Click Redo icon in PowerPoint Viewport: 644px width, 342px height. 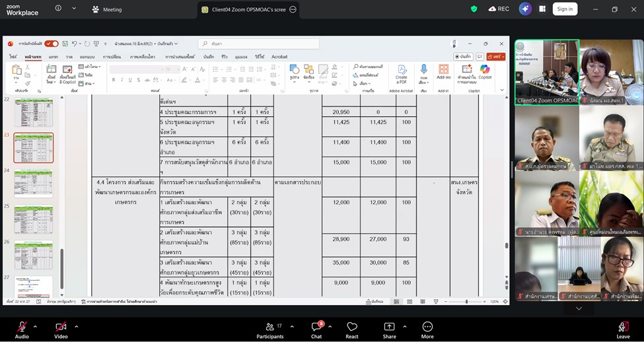[x=87, y=44]
